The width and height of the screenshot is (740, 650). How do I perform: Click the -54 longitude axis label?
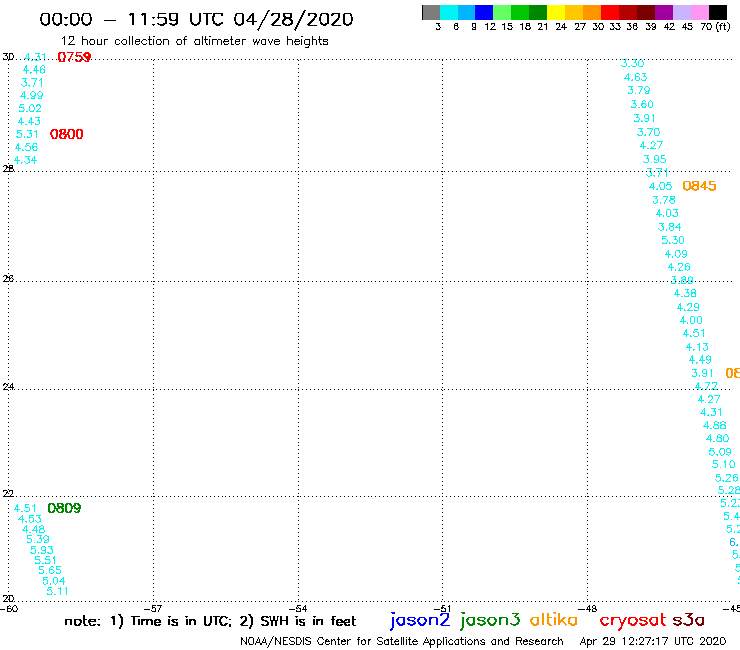pyautogui.click(x=298, y=609)
